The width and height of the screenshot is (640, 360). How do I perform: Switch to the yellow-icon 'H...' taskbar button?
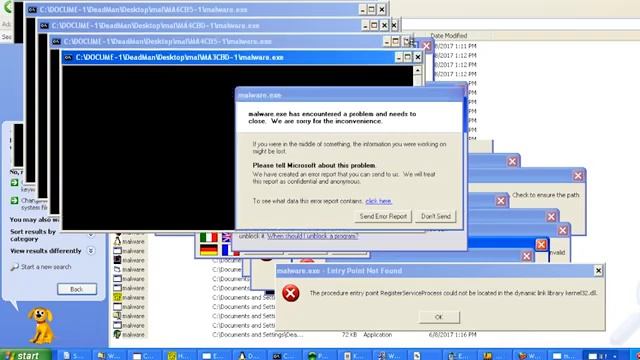coord(181,356)
